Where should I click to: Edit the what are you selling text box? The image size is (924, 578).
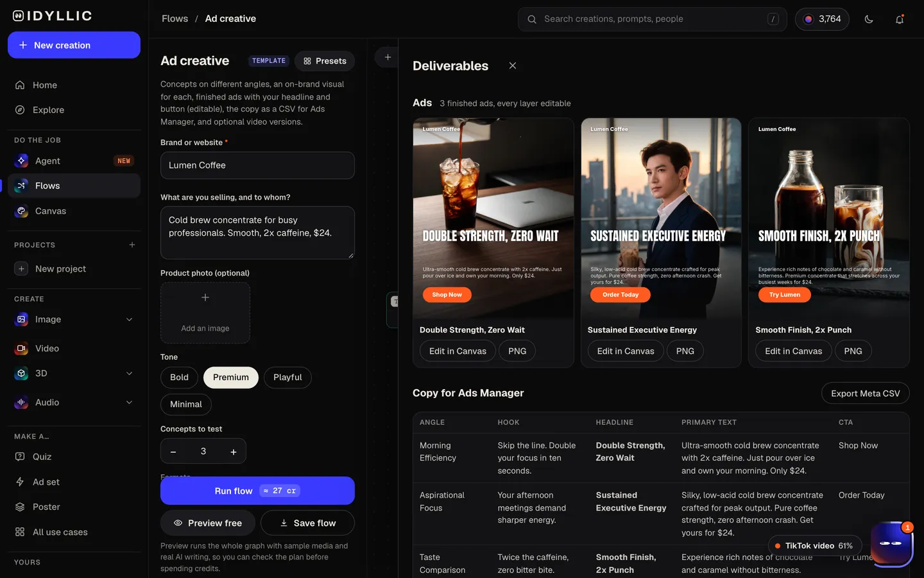[x=257, y=232]
